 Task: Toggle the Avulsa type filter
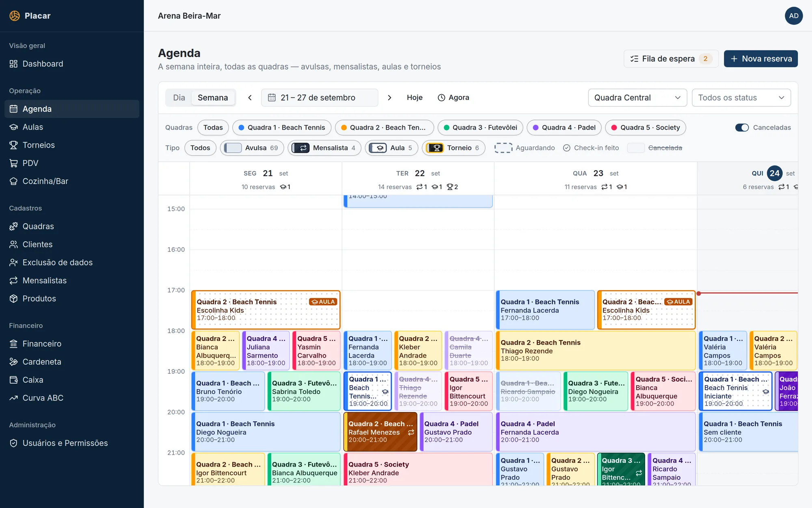[252, 148]
